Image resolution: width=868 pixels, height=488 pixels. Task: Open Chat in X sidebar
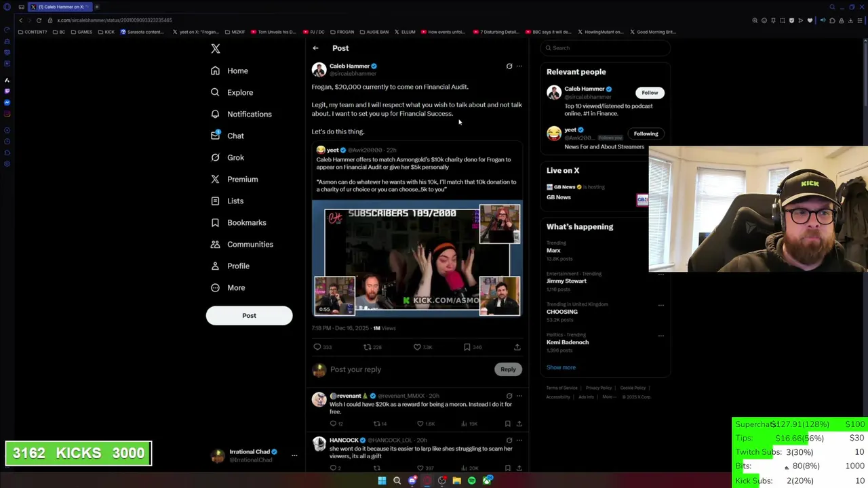coord(227,136)
